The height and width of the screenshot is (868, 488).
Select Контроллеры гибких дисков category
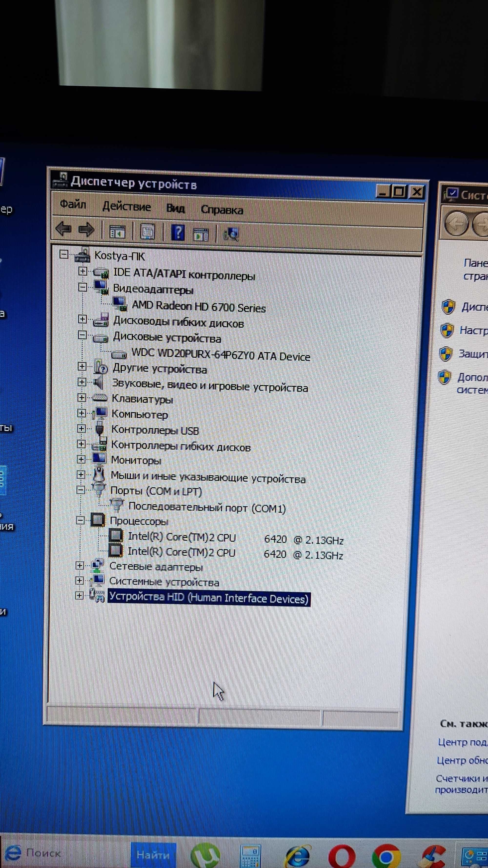(181, 446)
